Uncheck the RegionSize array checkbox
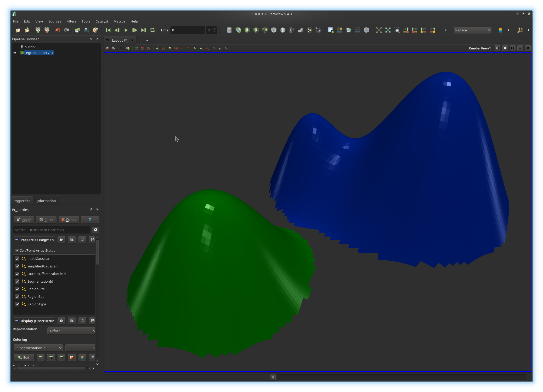 (17, 289)
